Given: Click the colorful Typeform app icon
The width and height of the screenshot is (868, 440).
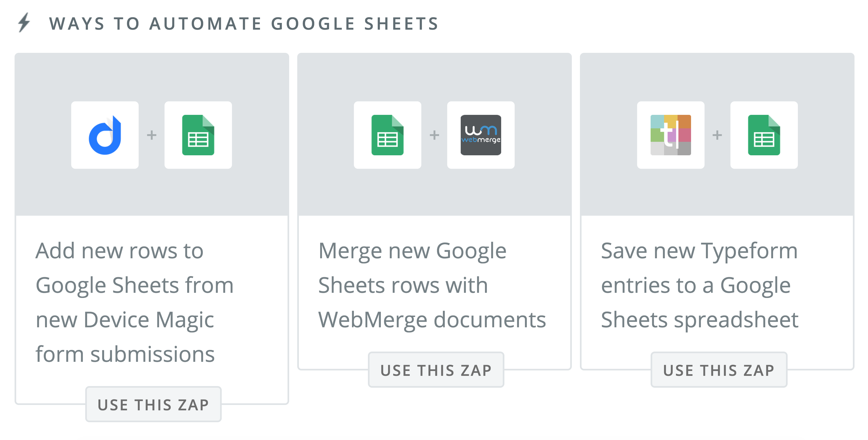Looking at the screenshot, I should (x=671, y=135).
